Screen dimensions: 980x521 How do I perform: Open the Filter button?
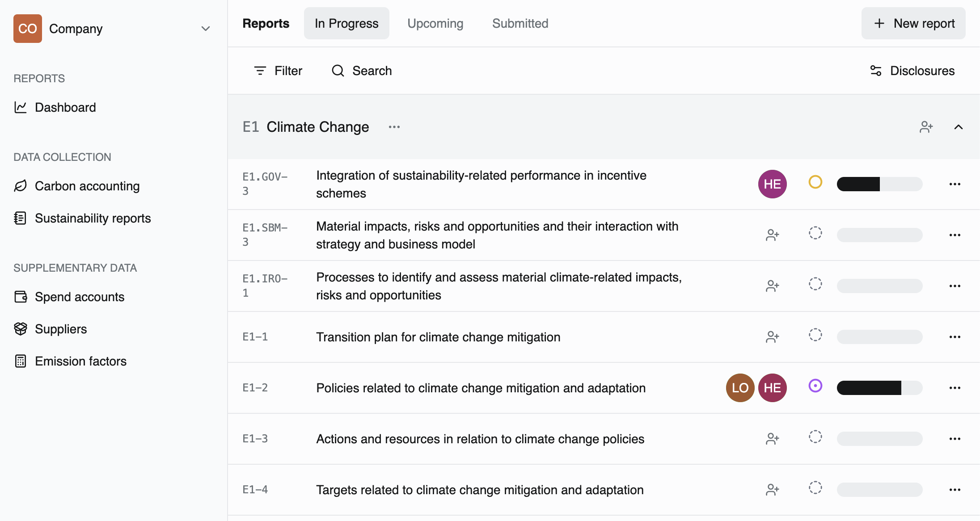pos(278,71)
